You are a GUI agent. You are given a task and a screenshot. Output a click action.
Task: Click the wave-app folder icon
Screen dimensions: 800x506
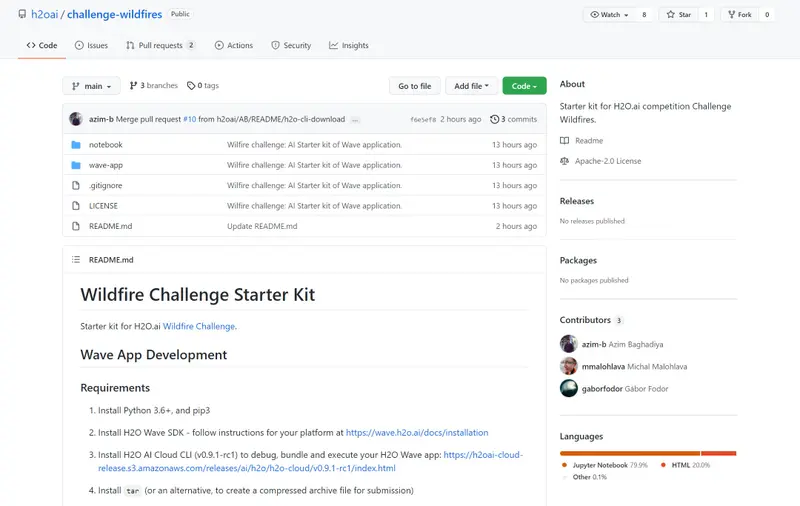[76, 165]
